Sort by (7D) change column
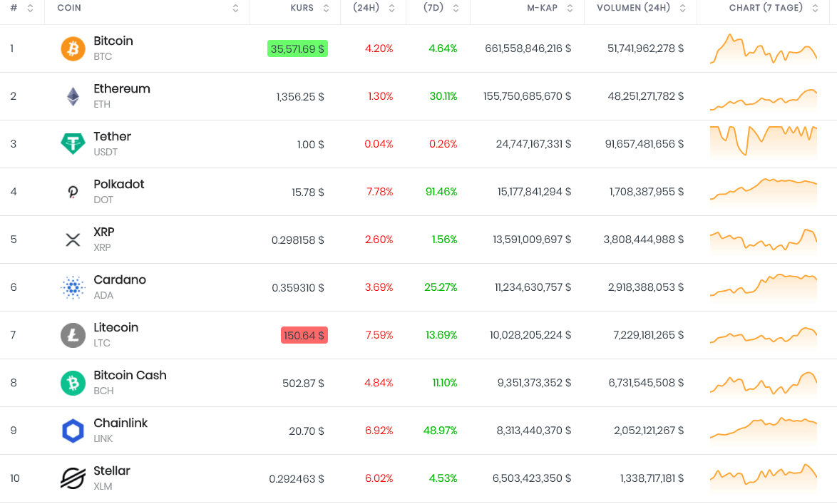This screenshot has height=504, width=837. click(x=456, y=8)
